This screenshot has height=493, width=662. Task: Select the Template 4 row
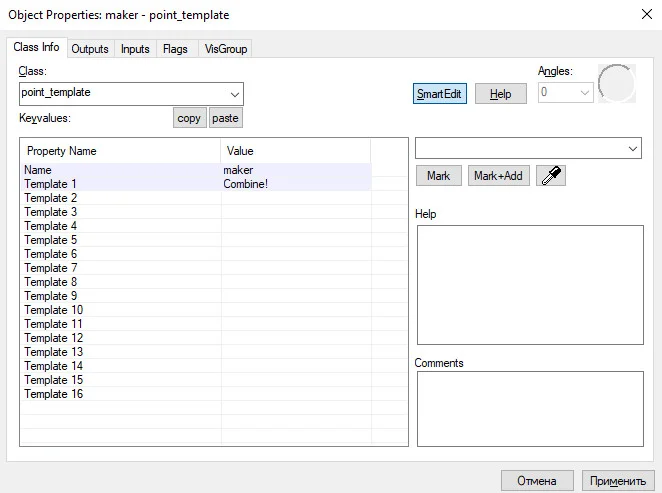point(197,226)
